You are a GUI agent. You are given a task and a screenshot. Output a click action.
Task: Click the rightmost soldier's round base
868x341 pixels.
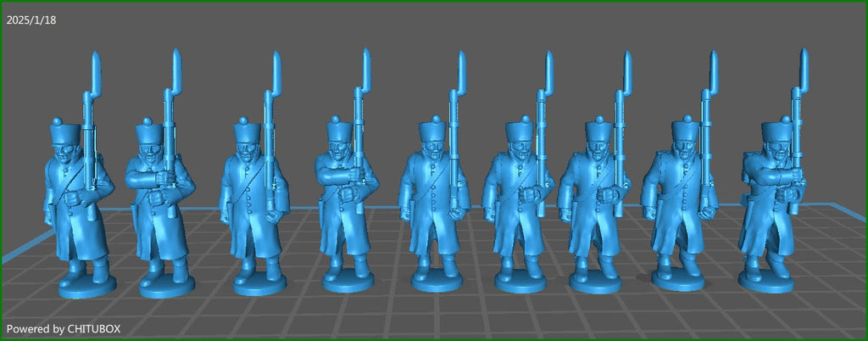click(766, 283)
